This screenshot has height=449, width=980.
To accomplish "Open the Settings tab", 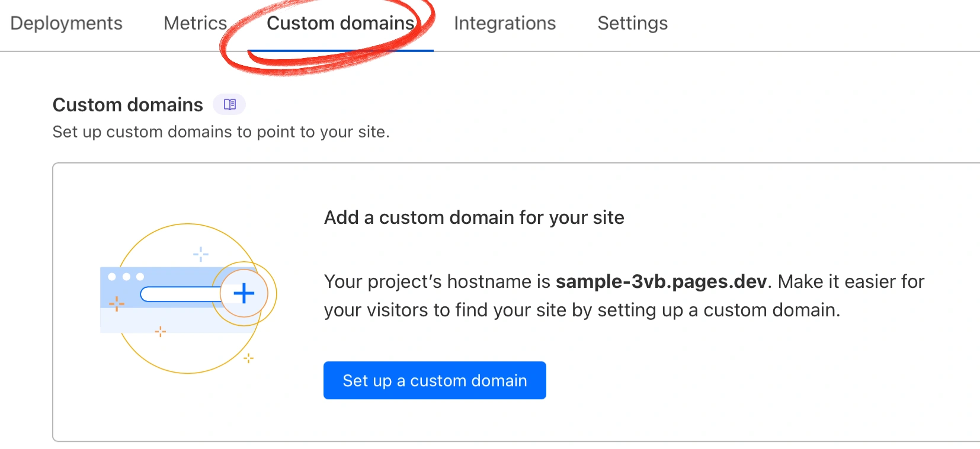I will [x=632, y=23].
